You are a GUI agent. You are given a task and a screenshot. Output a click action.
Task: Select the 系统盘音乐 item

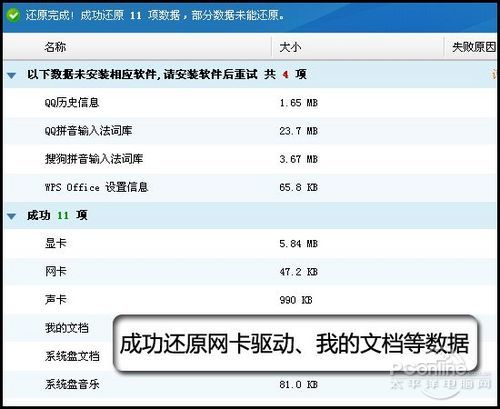point(72,384)
